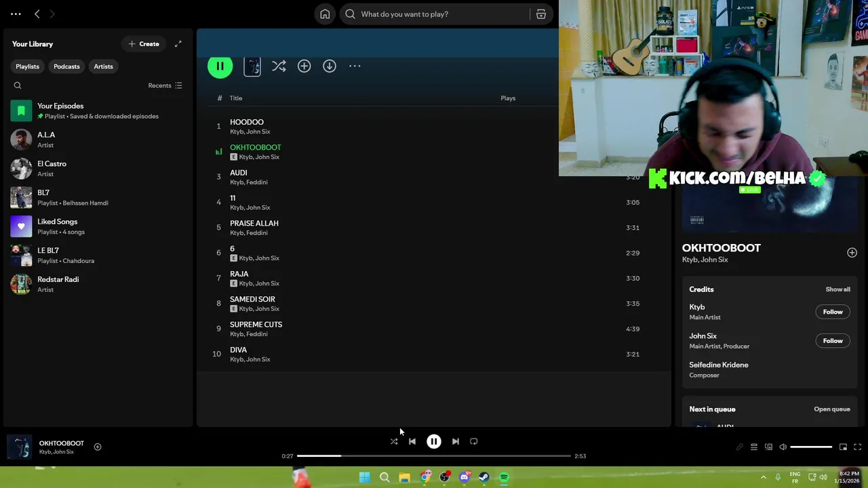Adjust the Spotify volume slider
The height and width of the screenshot is (488, 868).
(x=811, y=447)
